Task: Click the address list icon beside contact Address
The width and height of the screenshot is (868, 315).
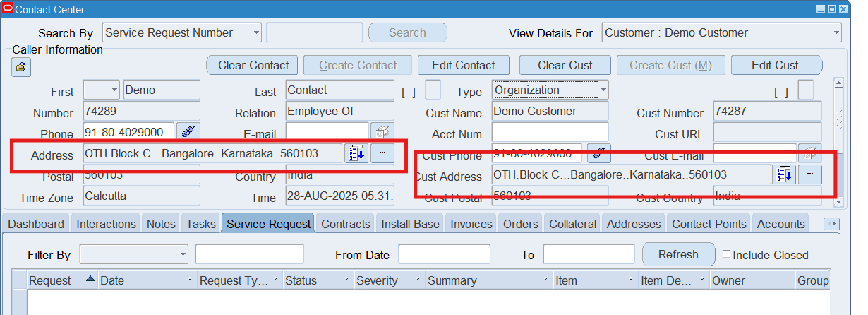Action: coord(356,154)
